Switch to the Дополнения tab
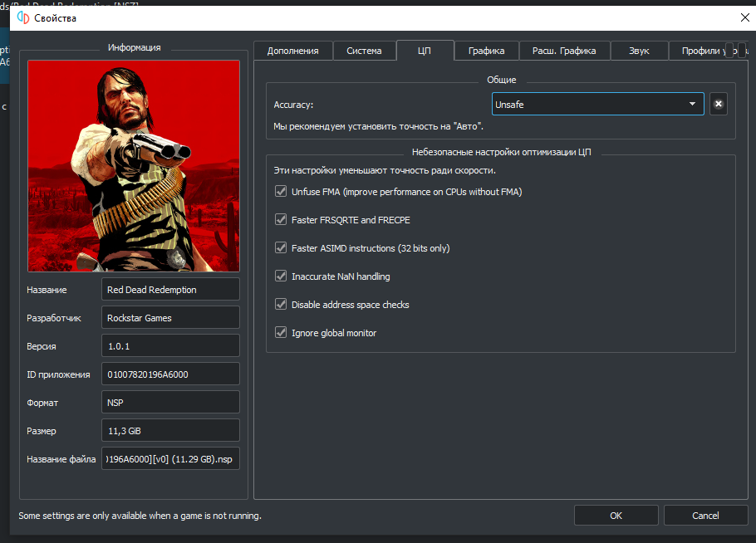 coord(292,51)
